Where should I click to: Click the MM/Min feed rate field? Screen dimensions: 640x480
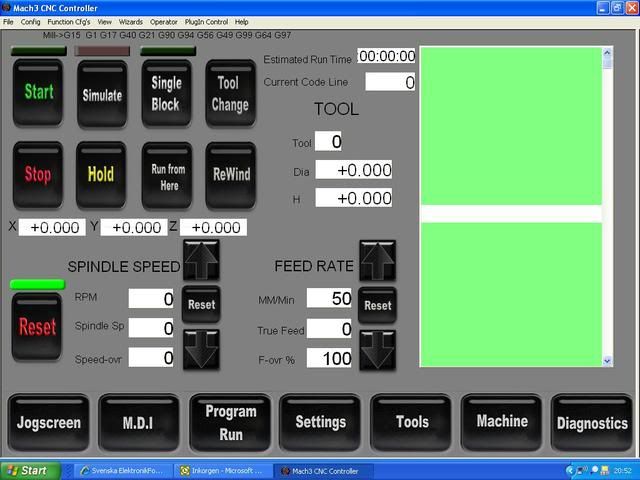[x=329, y=298]
